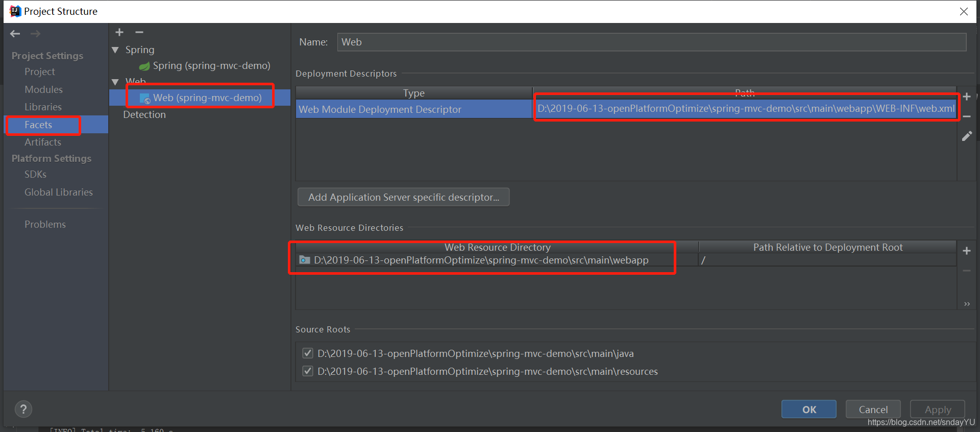The width and height of the screenshot is (980, 432).
Task: Open help with the question mark icon
Action: pos(23,409)
